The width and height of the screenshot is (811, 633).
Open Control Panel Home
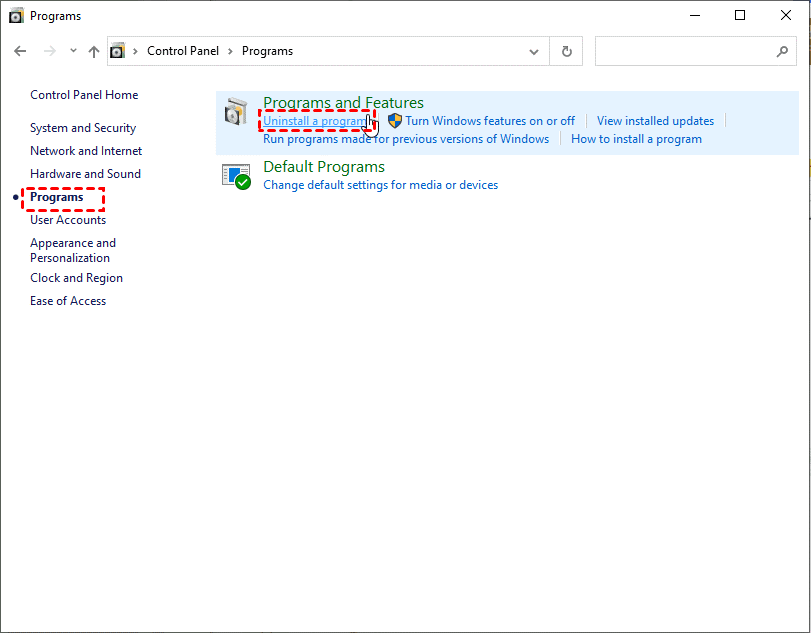84,95
